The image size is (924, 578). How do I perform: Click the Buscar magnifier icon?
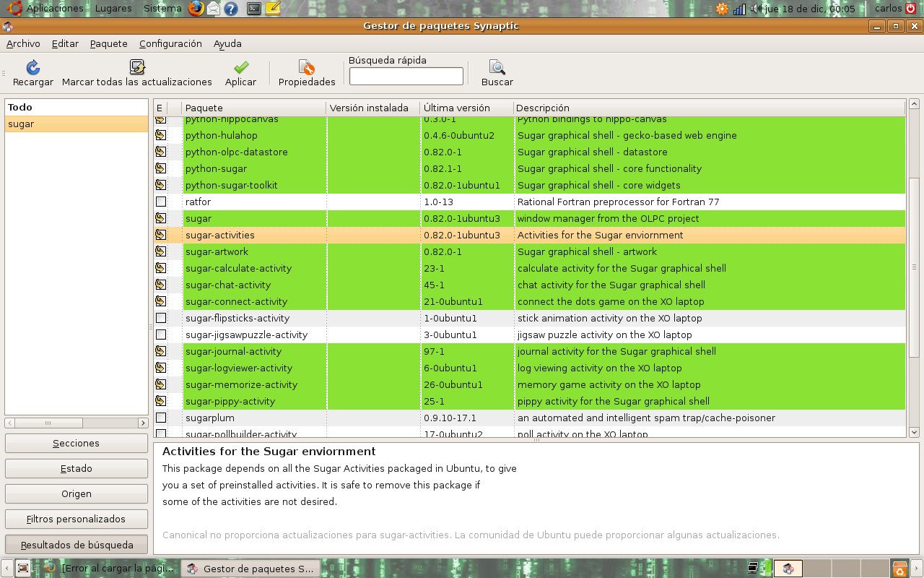click(x=497, y=67)
